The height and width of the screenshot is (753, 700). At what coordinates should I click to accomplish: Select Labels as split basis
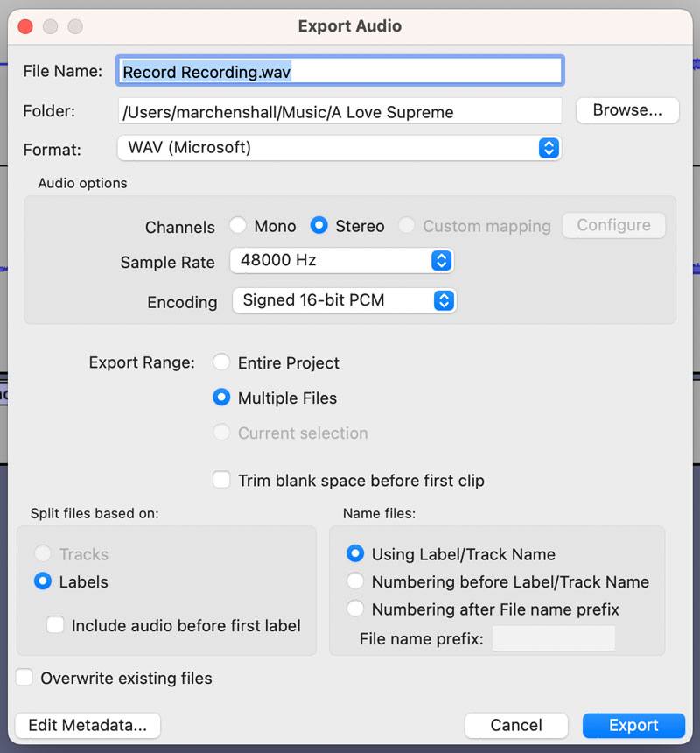point(43,581)
